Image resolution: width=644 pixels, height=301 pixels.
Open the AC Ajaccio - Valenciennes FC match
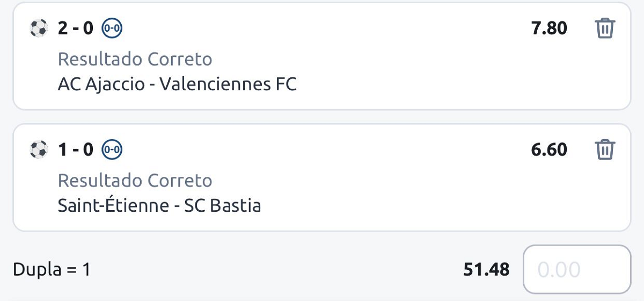coord(177,84)
